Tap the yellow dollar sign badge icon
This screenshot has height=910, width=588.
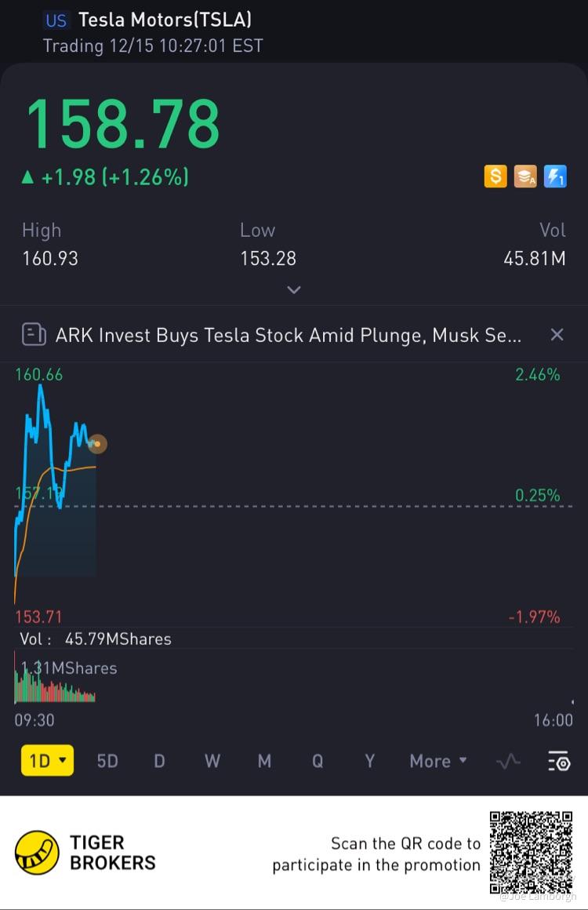click(495, 177)
